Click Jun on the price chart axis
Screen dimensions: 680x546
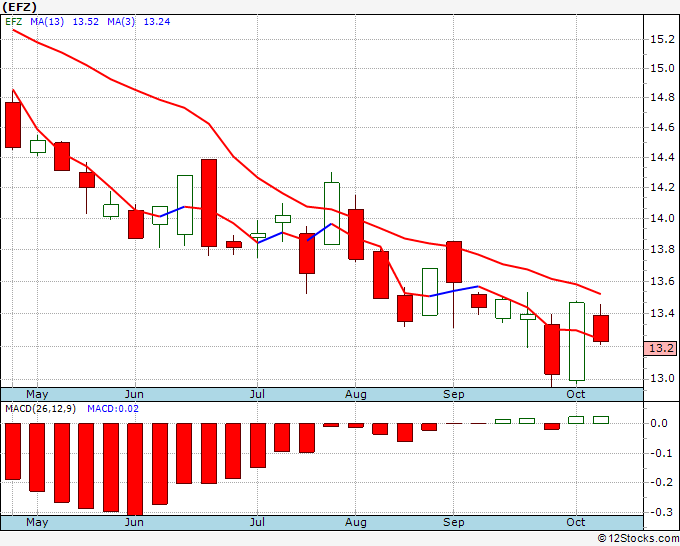pos(134,394)
